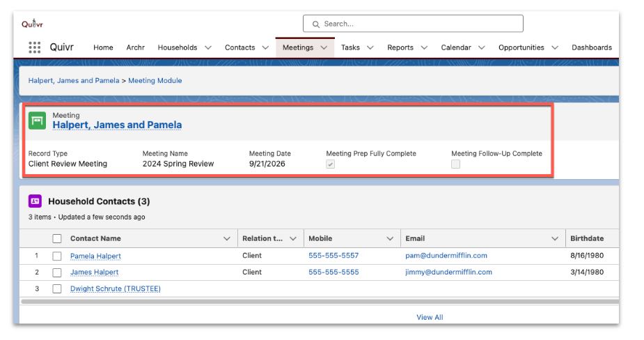
Task: Expand the Reports tab dropdown chevron
Action: [x=424, y=47]
